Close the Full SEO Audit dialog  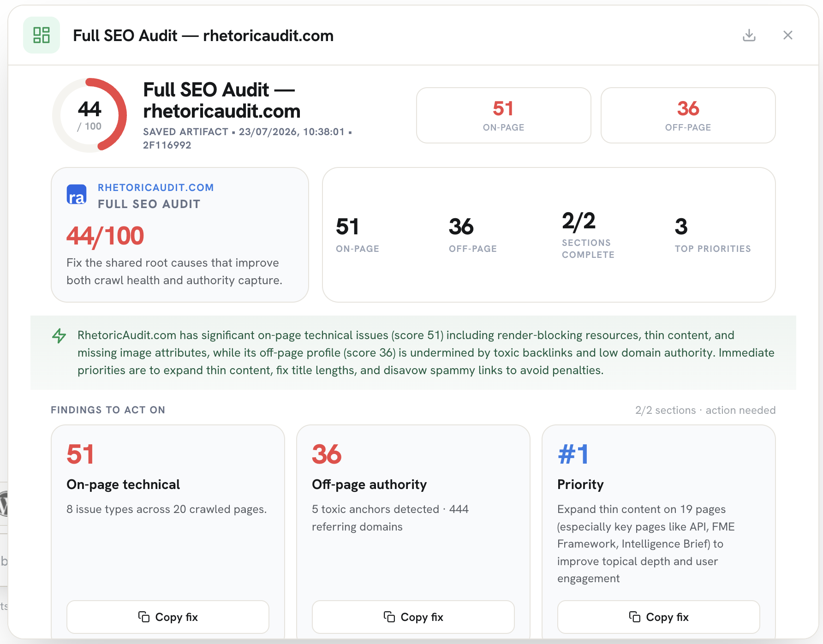[788, 35]
